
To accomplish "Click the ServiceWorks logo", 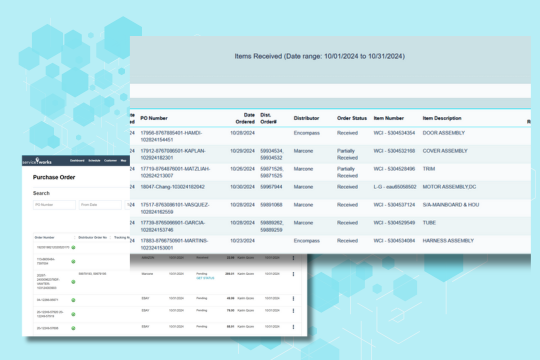I will (37, 161).
